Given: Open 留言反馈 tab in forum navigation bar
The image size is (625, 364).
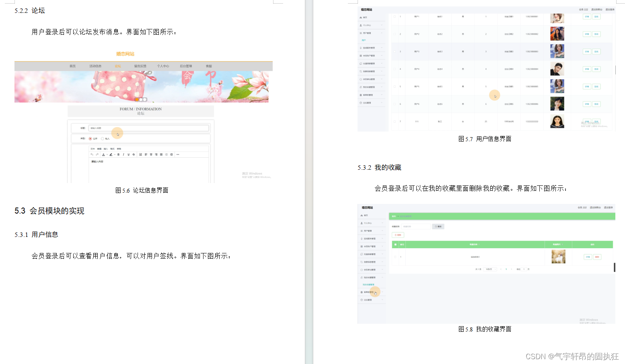Looking at the screenshot, I should tap(140, 66).
